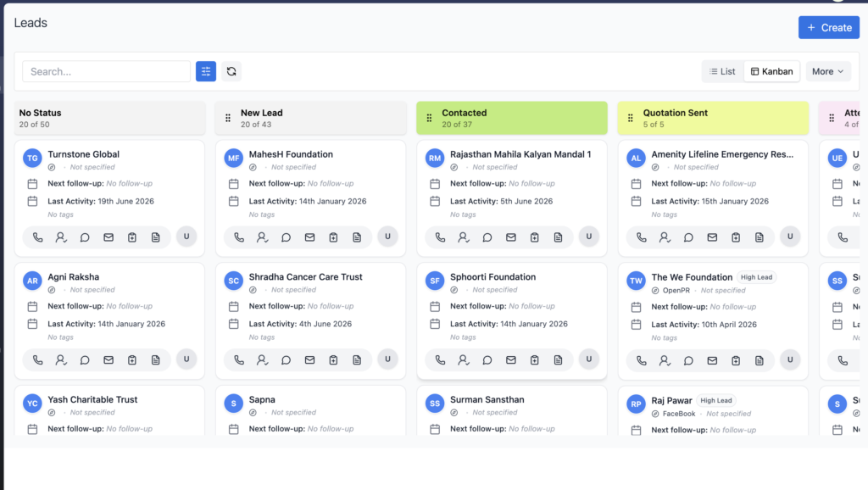Grab the New Lead column drag handle

(228, 118)
